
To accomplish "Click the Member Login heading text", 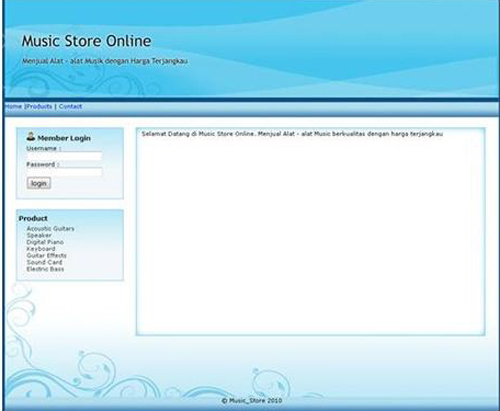I will click(x=64, y=138).
